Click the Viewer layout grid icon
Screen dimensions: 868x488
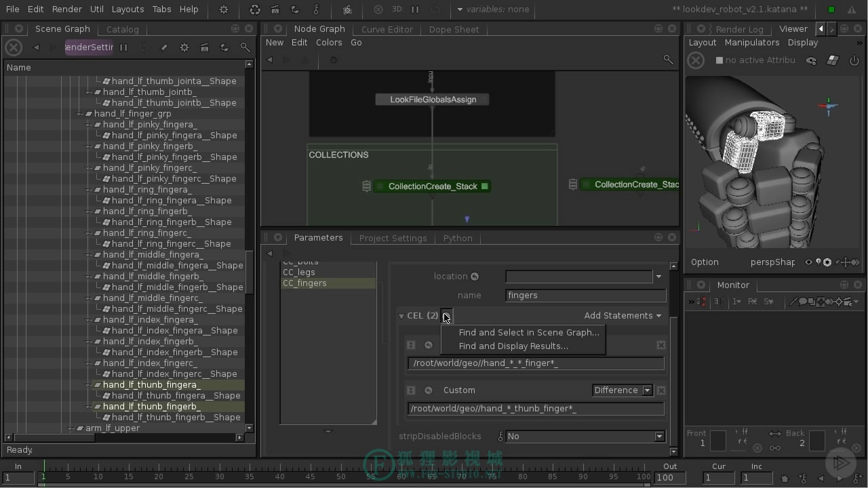click(833, 60)
